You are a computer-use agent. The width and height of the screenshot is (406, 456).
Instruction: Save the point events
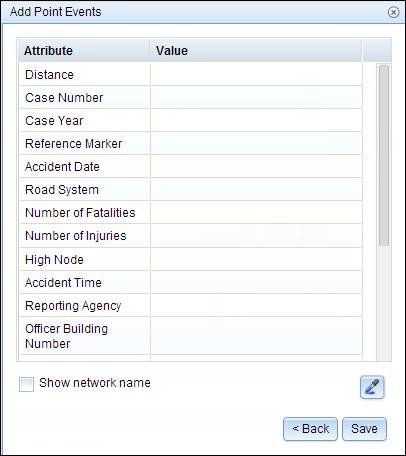coord(364,429)
